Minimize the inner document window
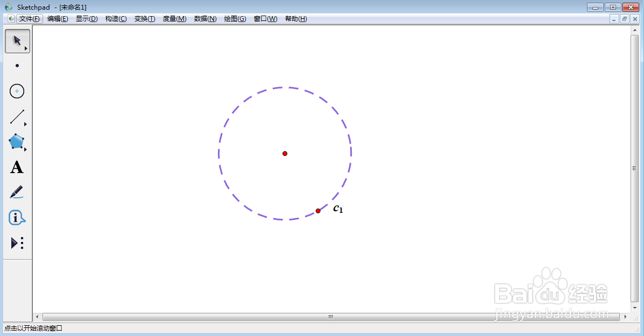This screenshot has height=336, width=644. (614, 19)
